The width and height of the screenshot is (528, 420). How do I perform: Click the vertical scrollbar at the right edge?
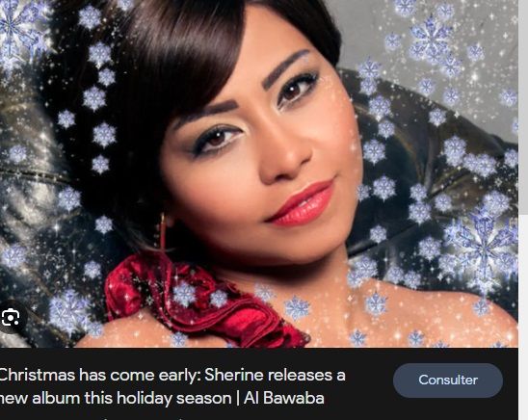pyautogui.click(x=523, y=108)
